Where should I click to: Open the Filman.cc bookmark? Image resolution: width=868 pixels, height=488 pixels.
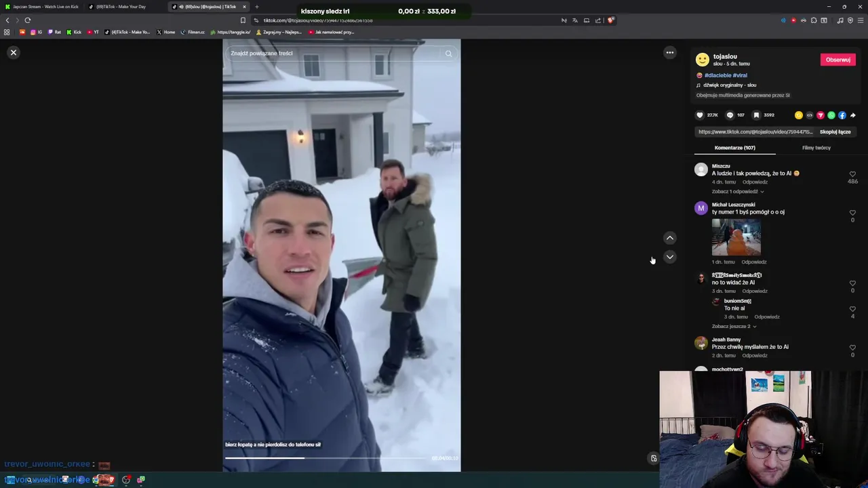[x=193, y=32]
